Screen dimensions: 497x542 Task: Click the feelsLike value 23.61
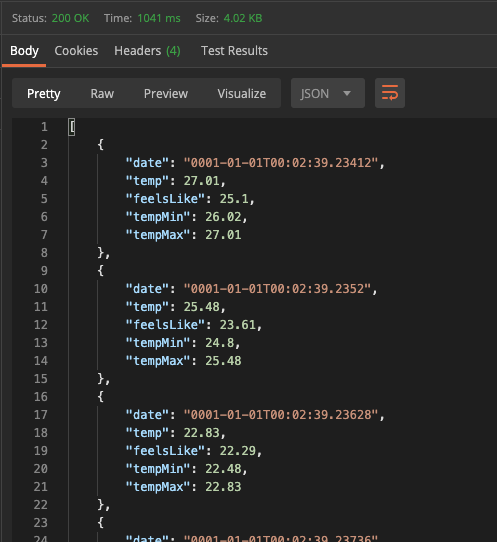coord(237,325)
